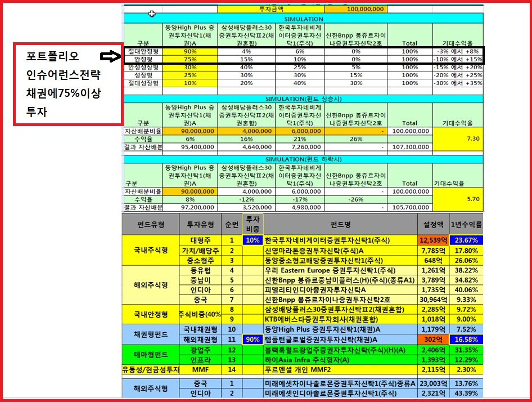
Task: Select the 채권형펀드 fund type cell
Action: tap(151, 334)
